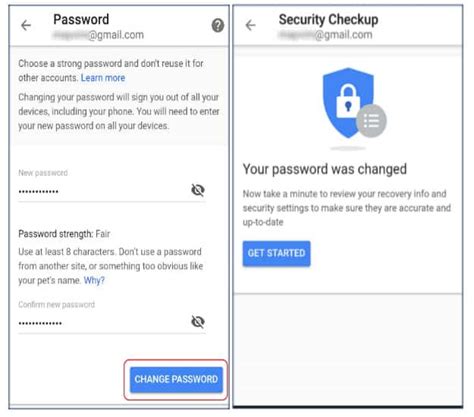This screenshot has width=474, height=417.
Task: Click the blue shield lock illustration
Action: pyautogui.click(x=348, y=103)
